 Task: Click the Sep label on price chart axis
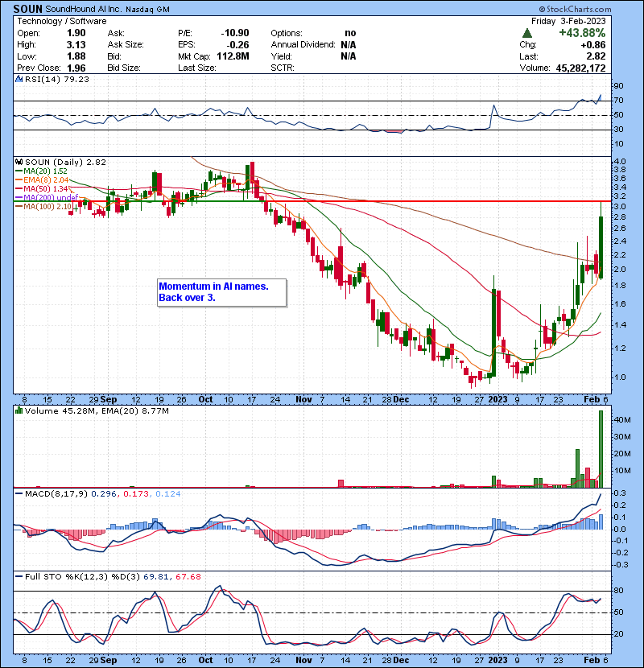pos(109,400)
